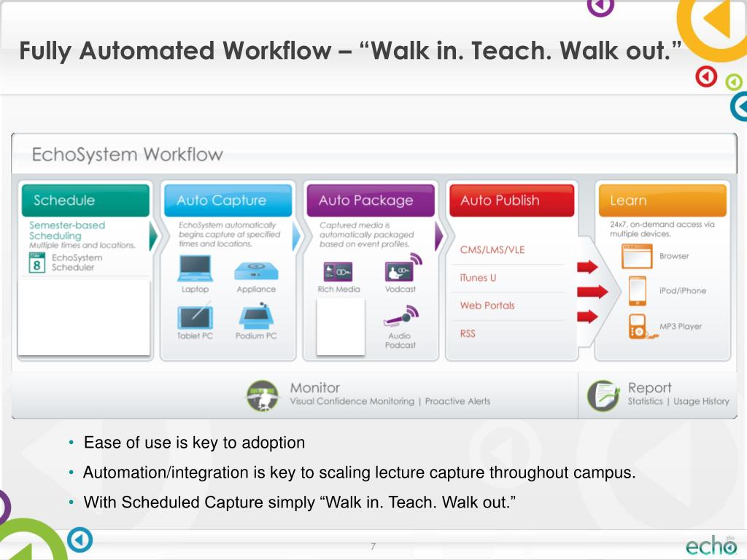Open the Monitor round icon
Viewport: 747px width, 560px height.
(x=263, y=395)
